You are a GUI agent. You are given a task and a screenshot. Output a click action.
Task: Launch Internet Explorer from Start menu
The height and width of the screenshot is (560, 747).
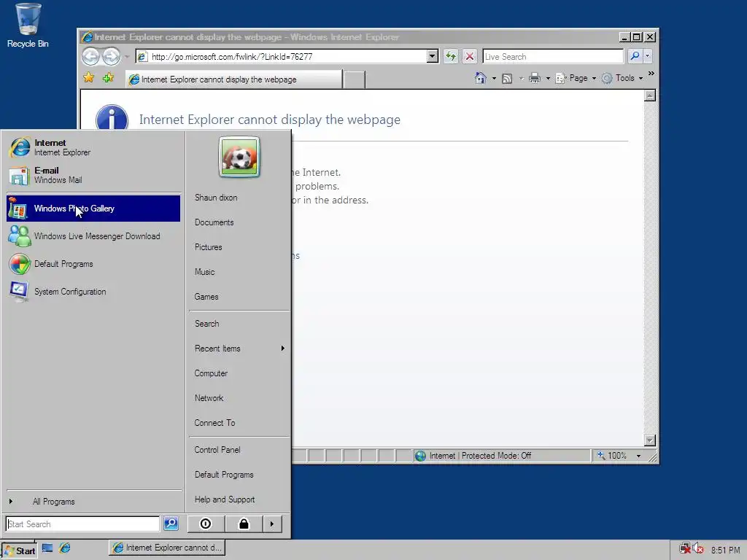[x=93, y=147]
